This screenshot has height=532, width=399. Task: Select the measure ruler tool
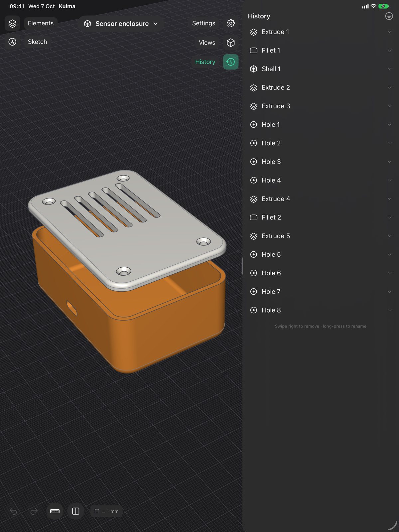point(55,511)
